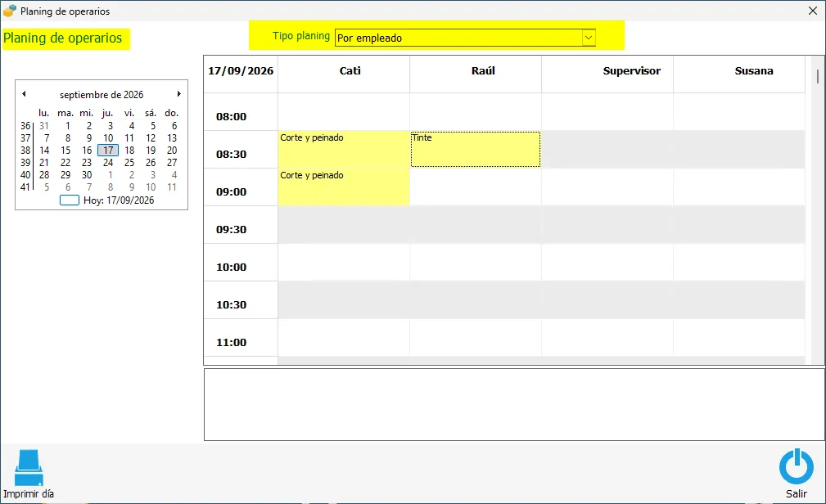Select day 16 in the calendar

(87, 150)
